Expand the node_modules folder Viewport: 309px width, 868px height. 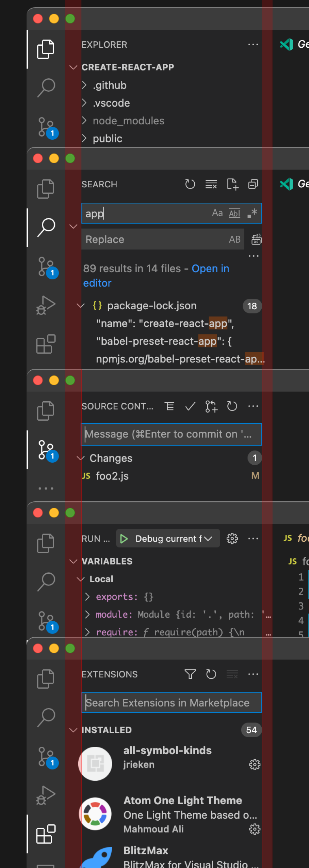point(128,121)
